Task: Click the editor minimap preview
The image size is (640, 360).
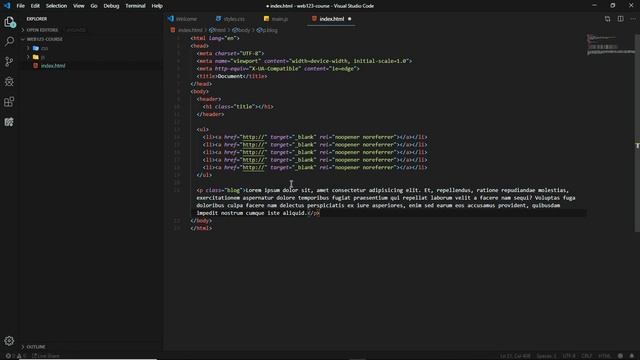Action: tap(610, 45)
